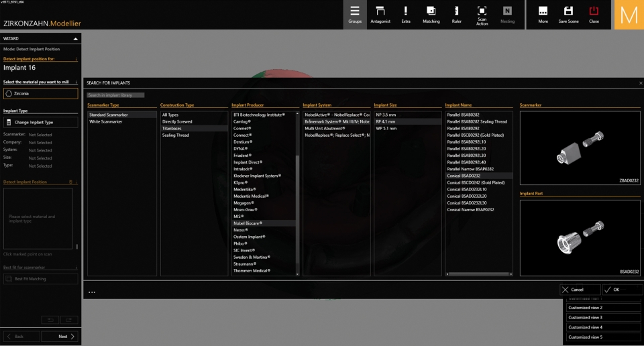Image resolution: width=644 pixels, height=346 pixels.
Task: Select WP 5.1 mm implant size
Action: click(408, 129)
